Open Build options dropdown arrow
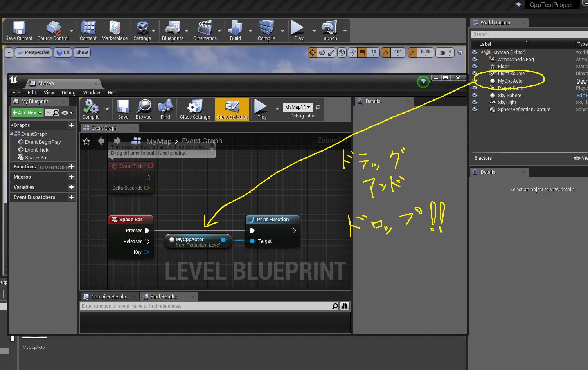This screenshot has height=370, width=588. tap(250, 31)
